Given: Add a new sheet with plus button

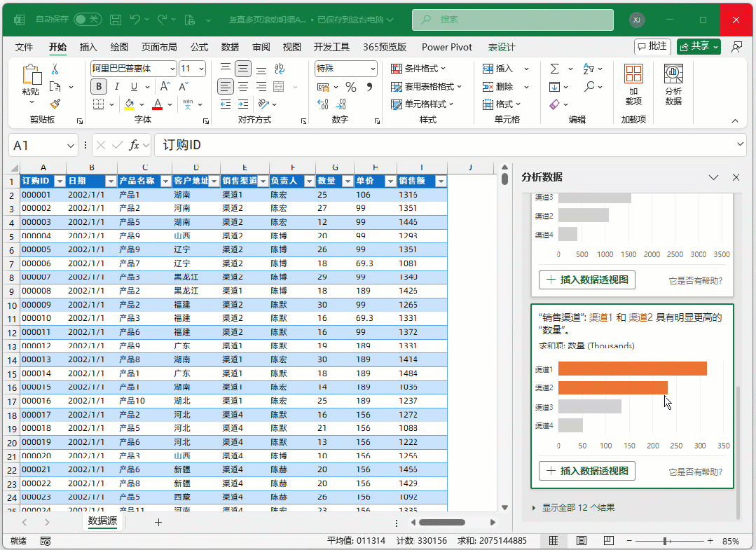Looking at the screenshot, I should pos(158,522).
